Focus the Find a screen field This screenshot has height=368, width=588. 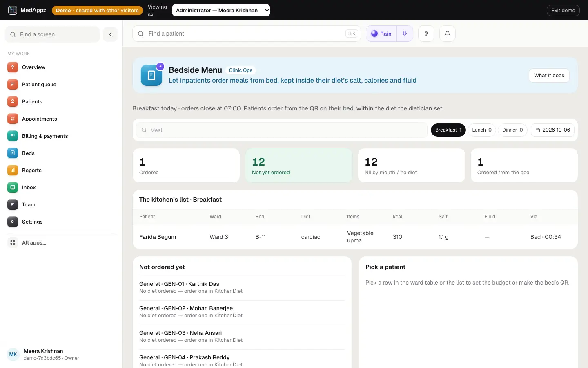(x=52, y=34)
